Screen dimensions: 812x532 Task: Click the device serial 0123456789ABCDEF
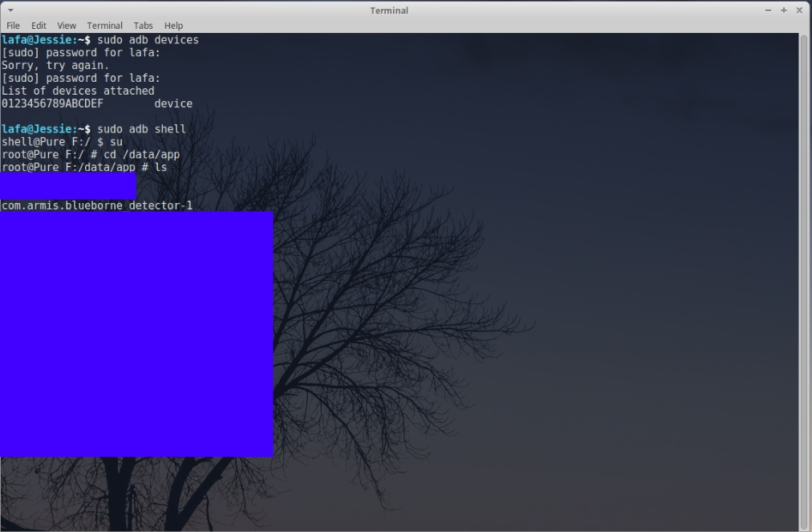(52, 104)
